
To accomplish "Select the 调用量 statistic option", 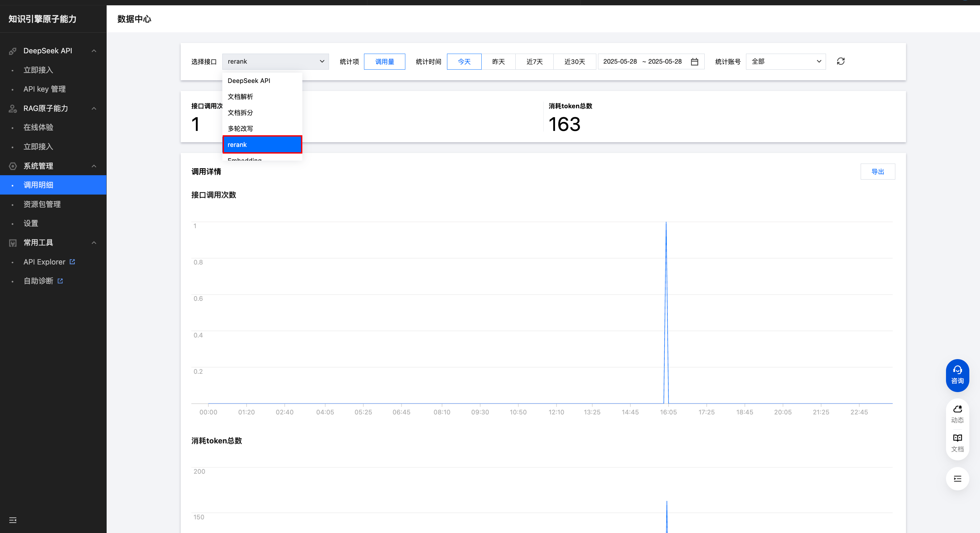I will coord(384,62).
